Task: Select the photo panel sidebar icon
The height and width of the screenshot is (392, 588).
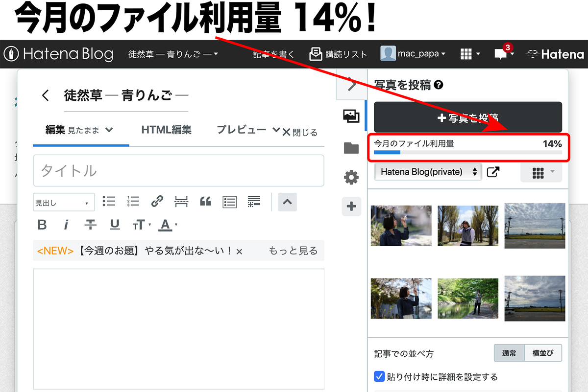Action: click(x=351, y=115)
